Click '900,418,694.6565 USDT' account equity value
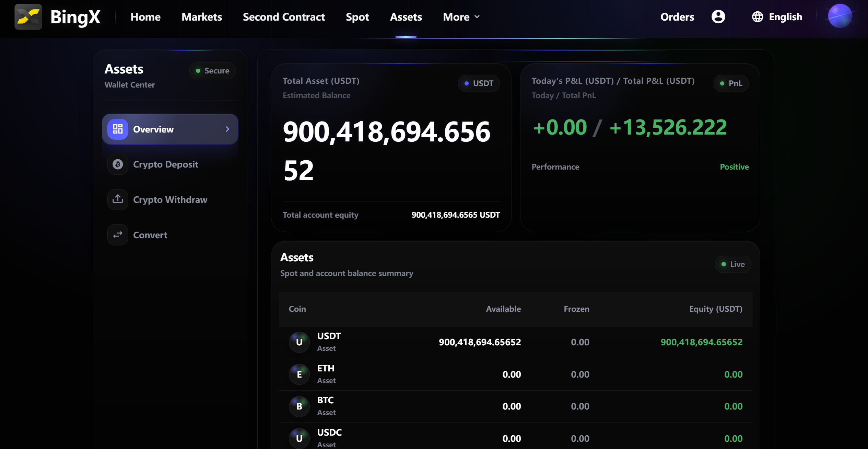Screen dimensions: 868x449 [x=456, y=215]
